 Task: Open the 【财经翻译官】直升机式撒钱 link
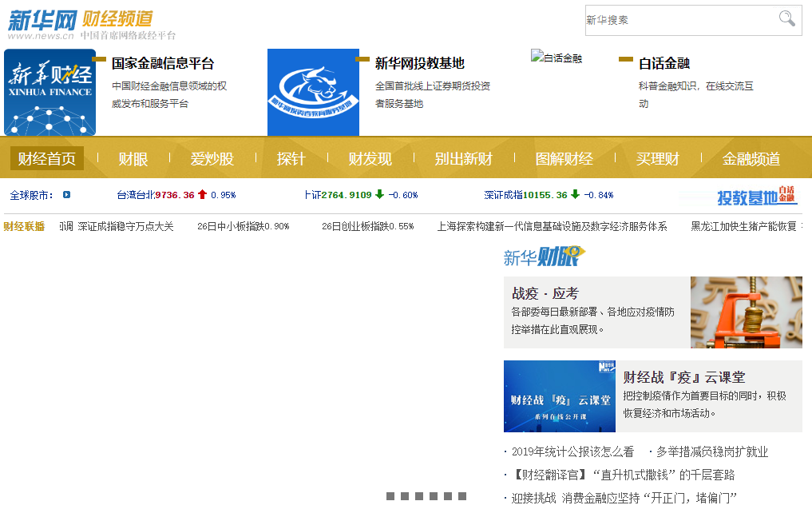click(623, 475)
